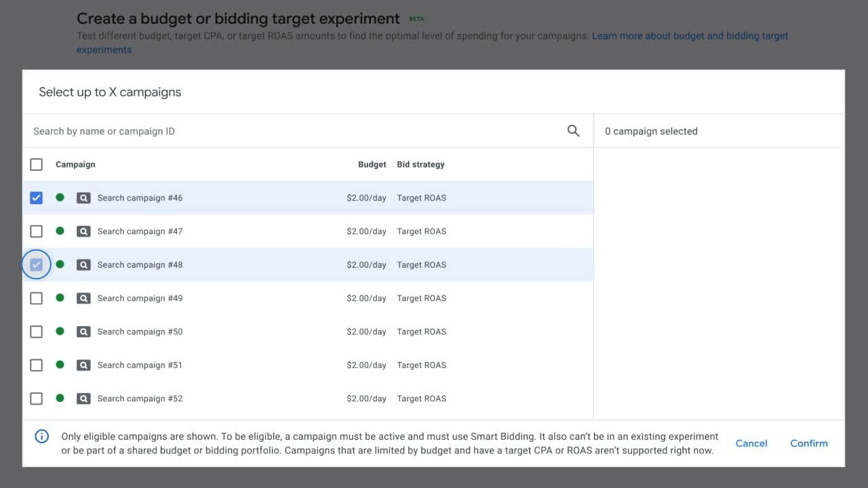
Task: Click search type icon for campaign #48
Action: tap(83, 265)
